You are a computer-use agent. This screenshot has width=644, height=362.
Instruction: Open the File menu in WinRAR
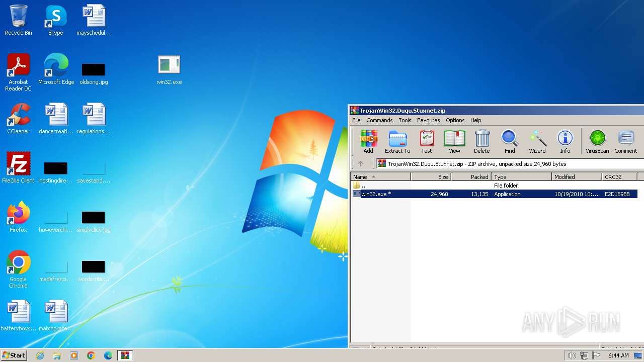[356, 120]
